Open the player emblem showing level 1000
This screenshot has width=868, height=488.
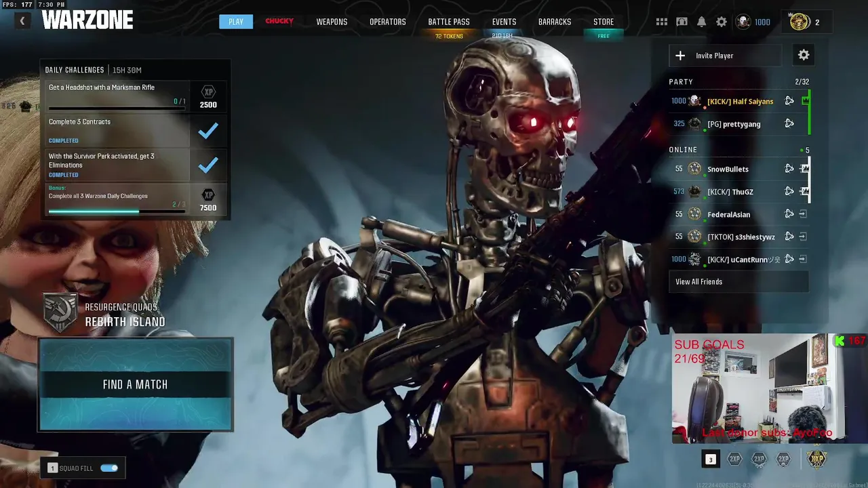coord(743,22)
